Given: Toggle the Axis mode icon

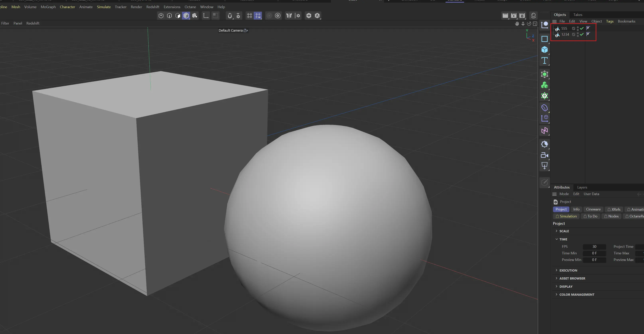Looking at the screenshot, I should [x=206, y=16].
